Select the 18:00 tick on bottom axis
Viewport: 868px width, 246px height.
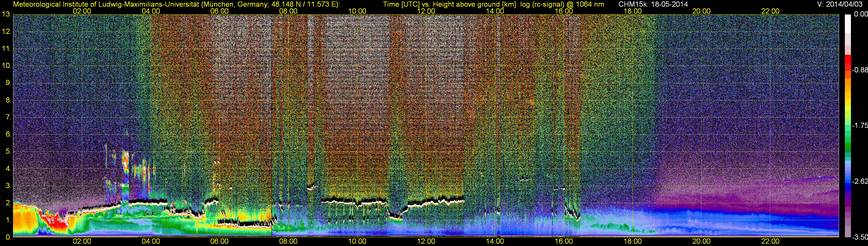tap(632, 241)
